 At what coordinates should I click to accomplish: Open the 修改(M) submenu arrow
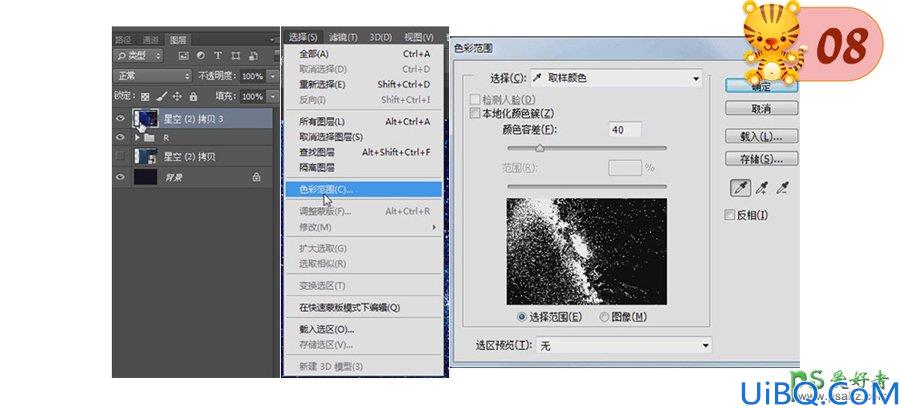point(434,227)
